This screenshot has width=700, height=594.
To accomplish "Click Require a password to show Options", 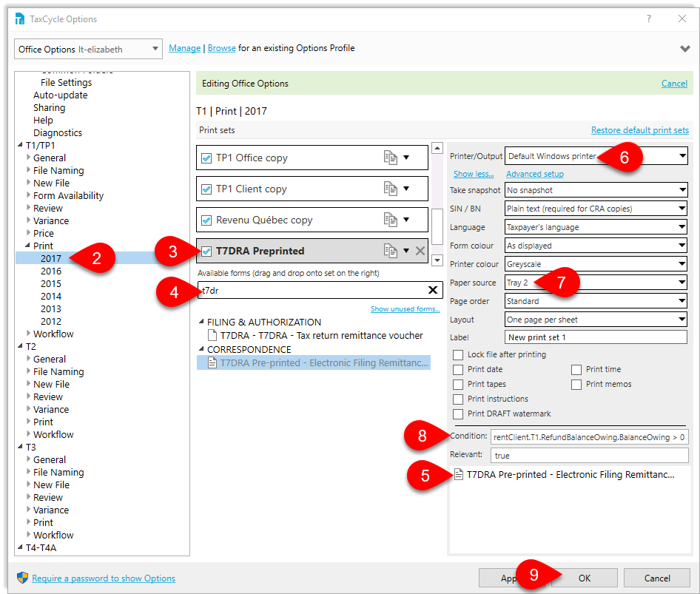I will tap(104, 578).
